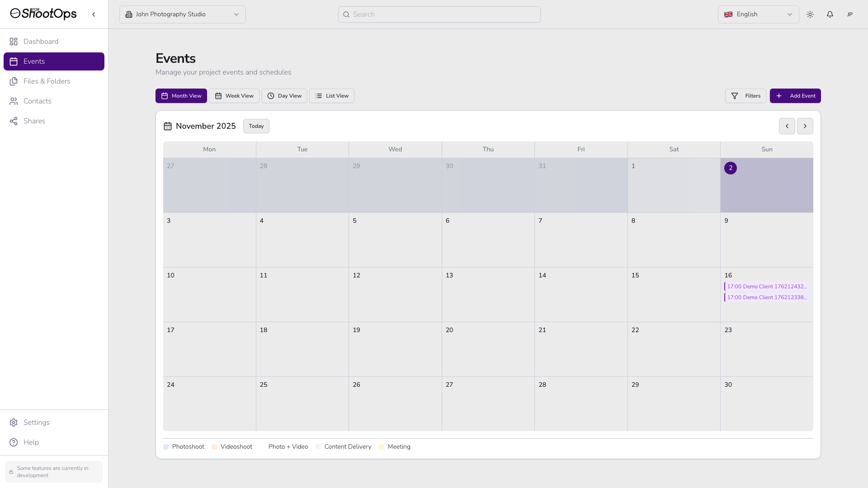Click the notification bell icon

tap(830, 14)
